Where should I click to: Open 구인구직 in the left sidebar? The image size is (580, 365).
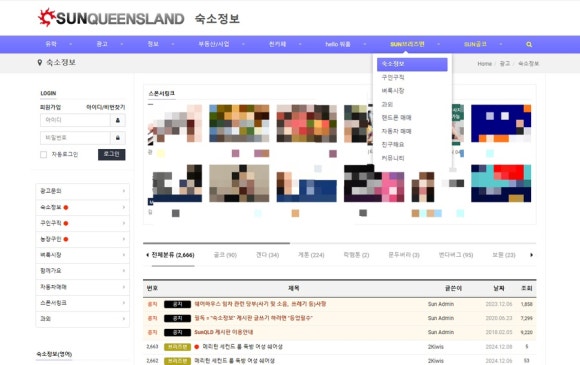(x=82, y=223)
